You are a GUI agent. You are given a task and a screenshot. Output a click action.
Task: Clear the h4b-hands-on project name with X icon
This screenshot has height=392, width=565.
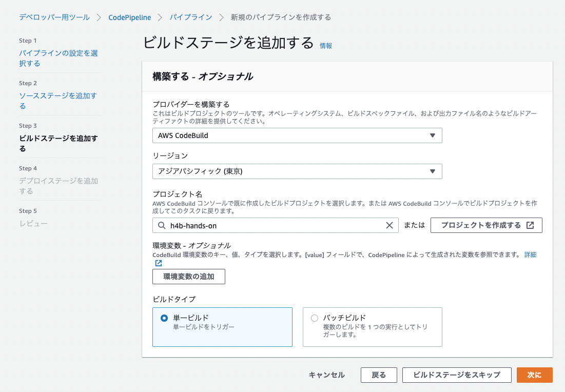tap(389, 225)
